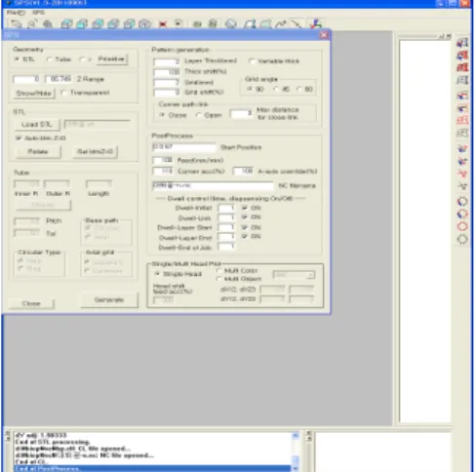Click the log panel scrollbar up arrow
The height and width of the screenshot is (472, 476).
click(x=296, y=436)
